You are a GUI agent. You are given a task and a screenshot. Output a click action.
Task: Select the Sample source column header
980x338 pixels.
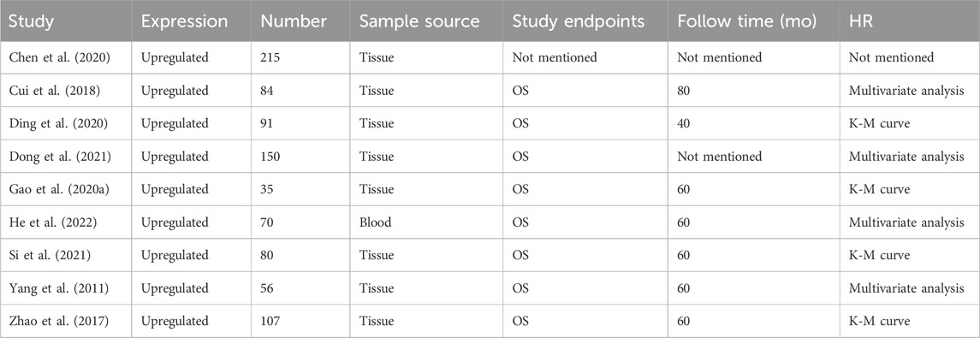pyautogui.click(x=419, y=21)
